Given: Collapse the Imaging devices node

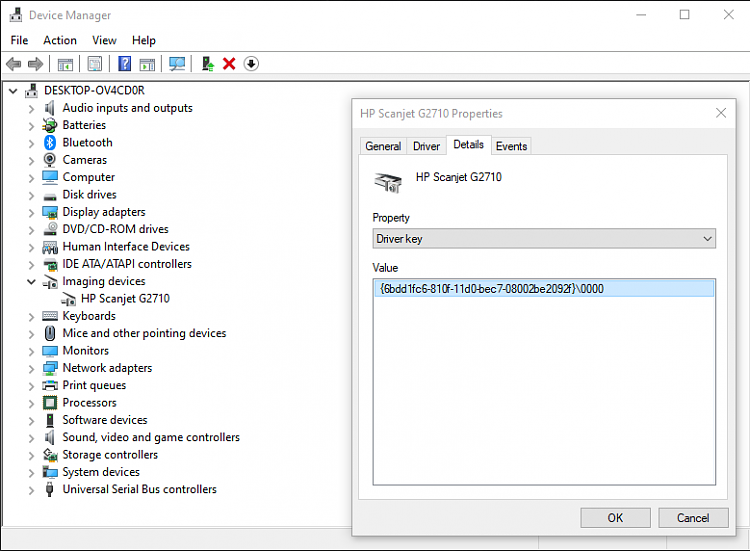Looking at the screenshot, I should click(31, 282).
